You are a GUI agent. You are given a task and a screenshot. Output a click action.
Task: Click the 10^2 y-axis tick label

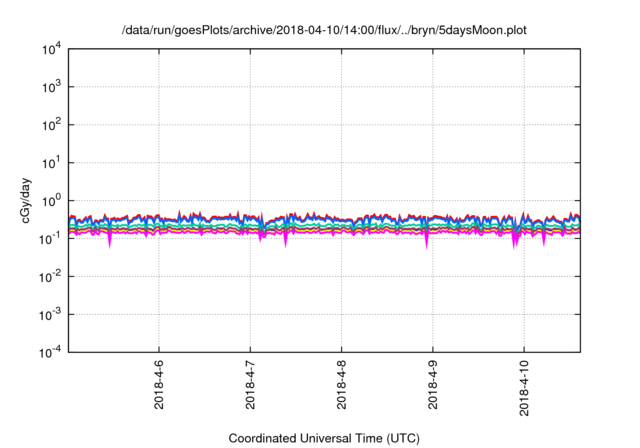(x=50, y=125)
